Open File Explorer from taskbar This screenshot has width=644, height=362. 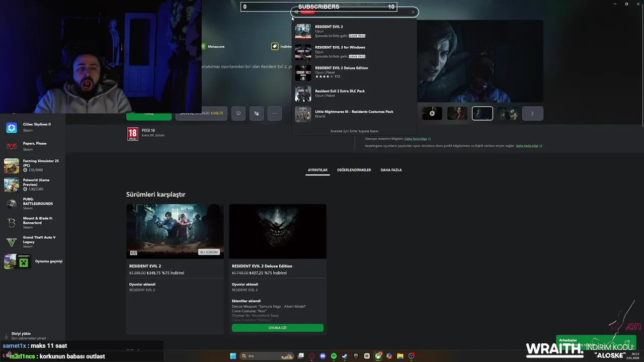click(400, 356)
